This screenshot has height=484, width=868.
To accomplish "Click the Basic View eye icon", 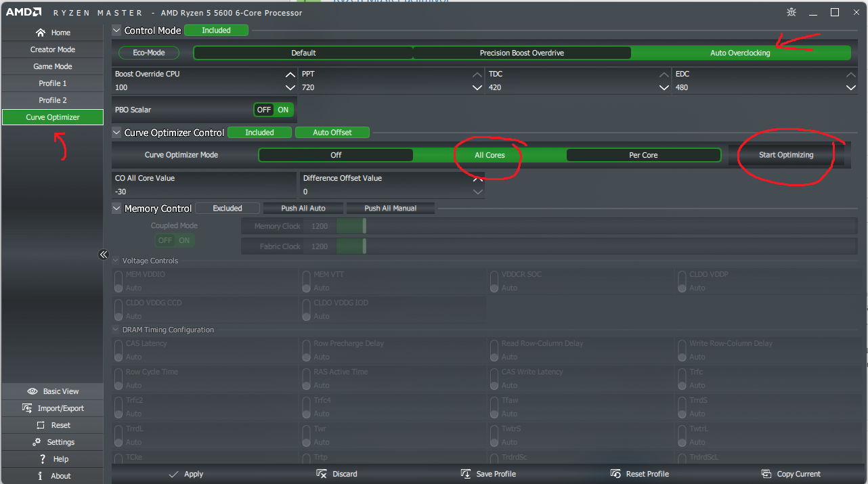I will (32, 391).
